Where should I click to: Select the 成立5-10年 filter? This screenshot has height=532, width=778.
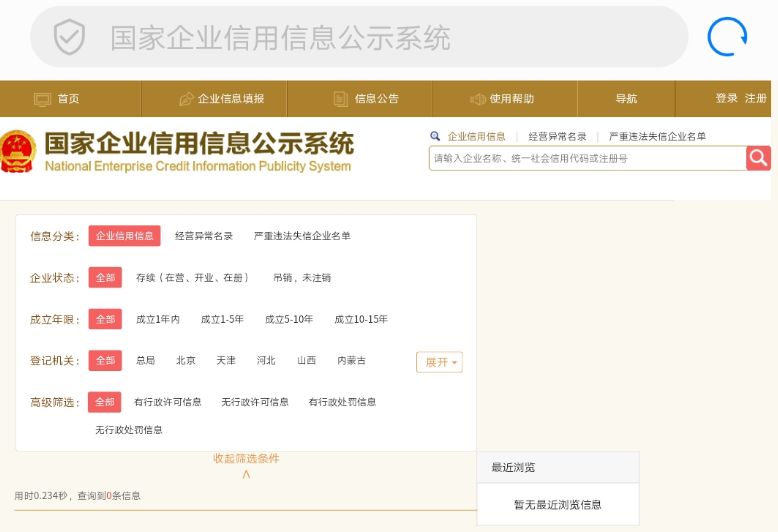click(289, 319)
